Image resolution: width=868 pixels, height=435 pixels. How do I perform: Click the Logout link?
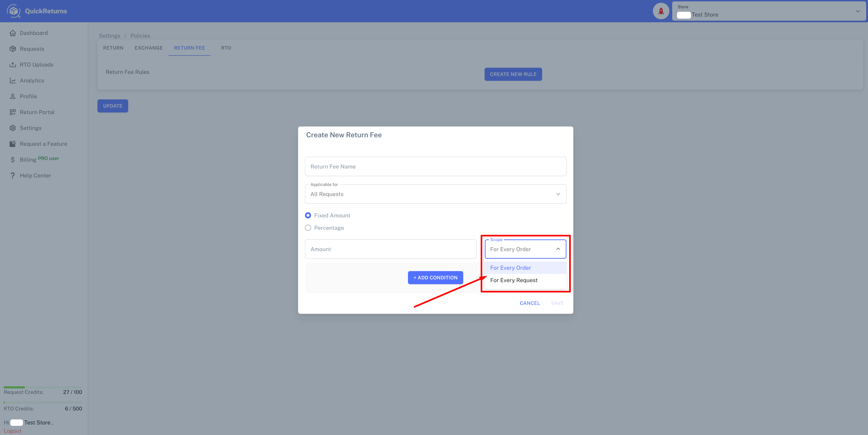tap(12, 431)
